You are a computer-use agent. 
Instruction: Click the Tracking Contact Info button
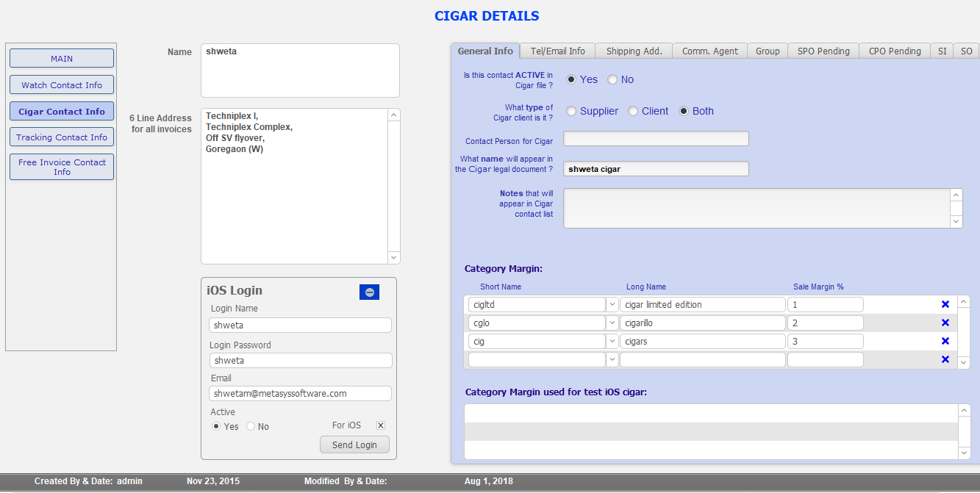click(x=62, y=137)
